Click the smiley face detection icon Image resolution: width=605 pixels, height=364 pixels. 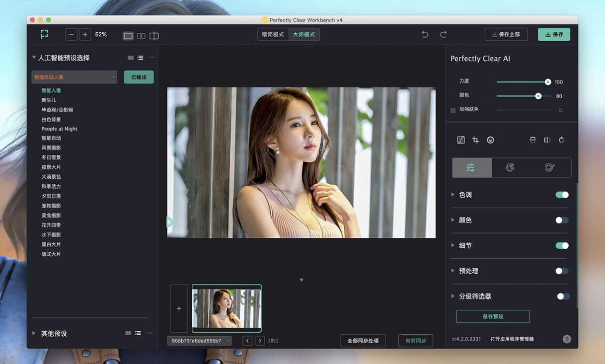(x=490, y=140)
